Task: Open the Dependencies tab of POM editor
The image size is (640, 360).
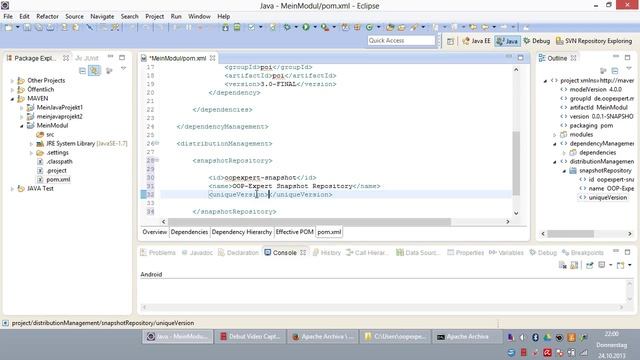Action: click(189, 232)
